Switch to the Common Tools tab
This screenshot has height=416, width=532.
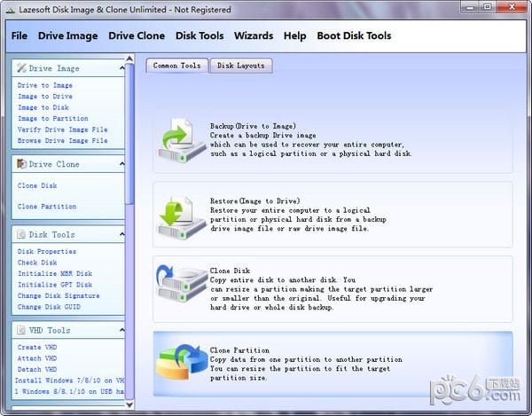[176, 66]
